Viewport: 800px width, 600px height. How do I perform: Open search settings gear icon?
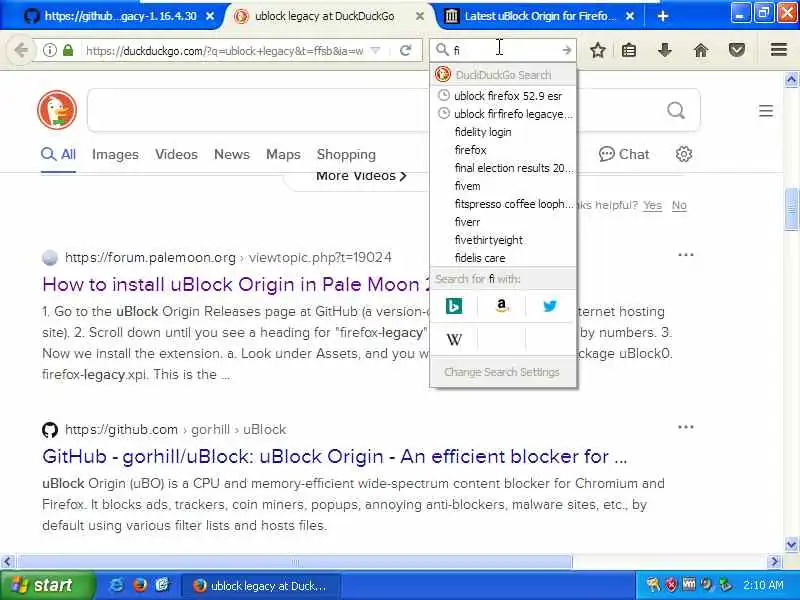pyautogui.click(x=684, y=154)
